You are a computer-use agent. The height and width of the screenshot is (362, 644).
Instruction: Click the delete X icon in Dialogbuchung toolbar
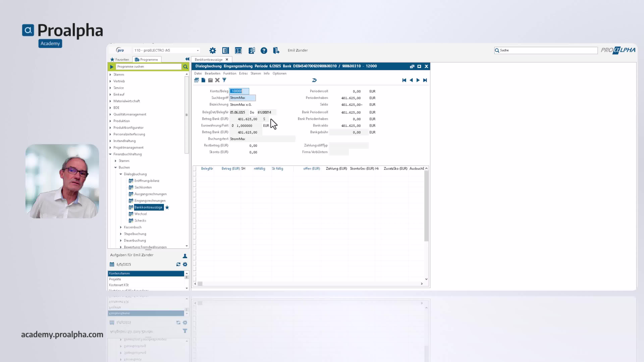pyautogui.click(x=217, y=80)
